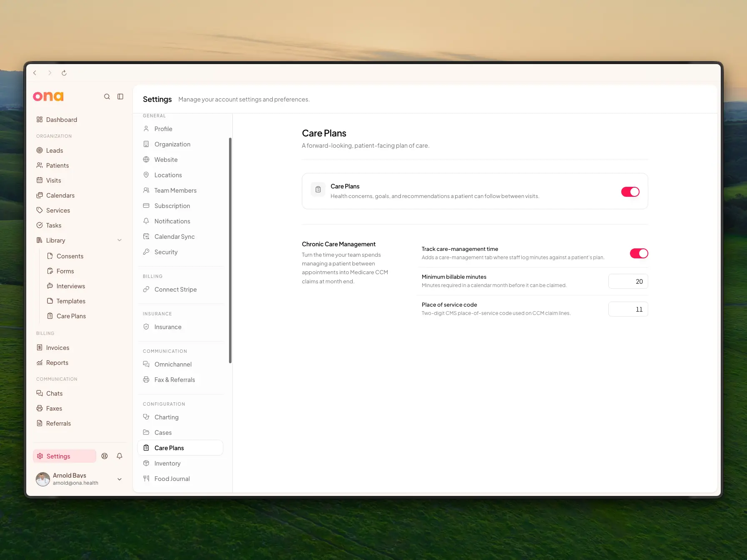Turn off the Care Plans toggle
The image size is (747, 560).
630,192
